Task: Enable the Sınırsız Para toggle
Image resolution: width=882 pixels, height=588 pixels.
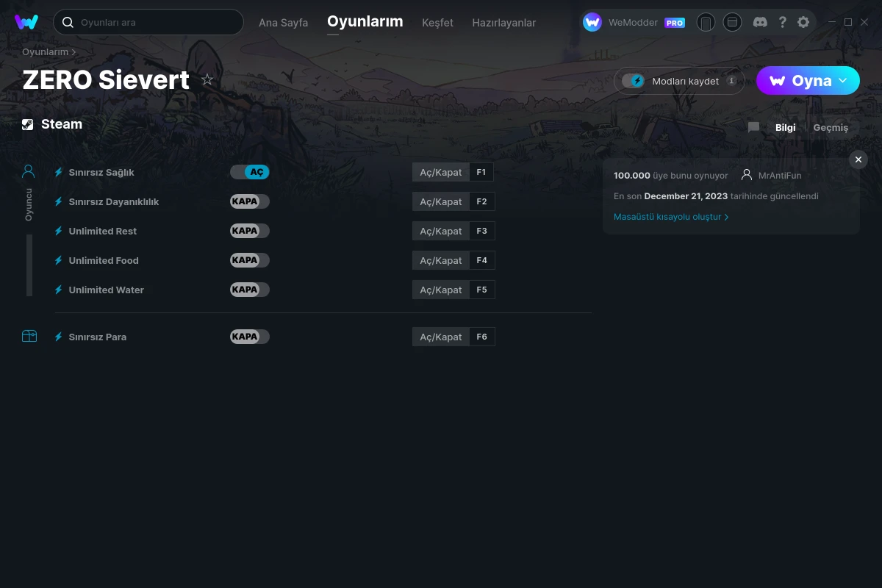Action: 250,337
